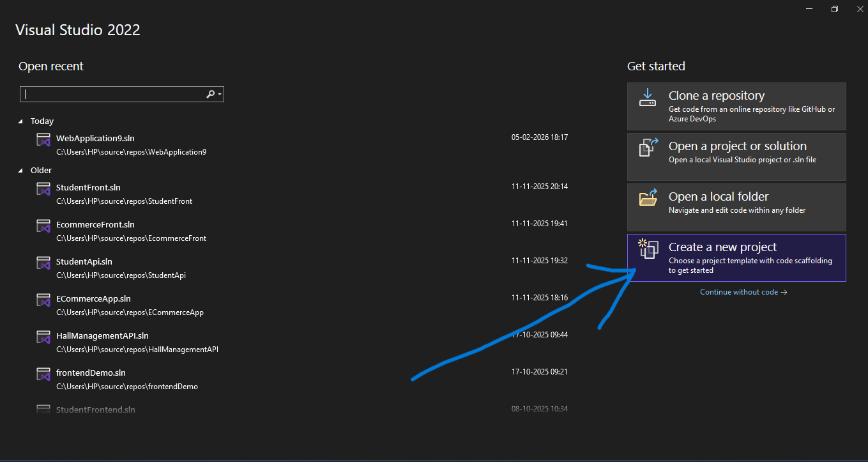Click the solution icon beside StudentFront.sln
The width and height of the screenshot is (868, 462).
43,189
